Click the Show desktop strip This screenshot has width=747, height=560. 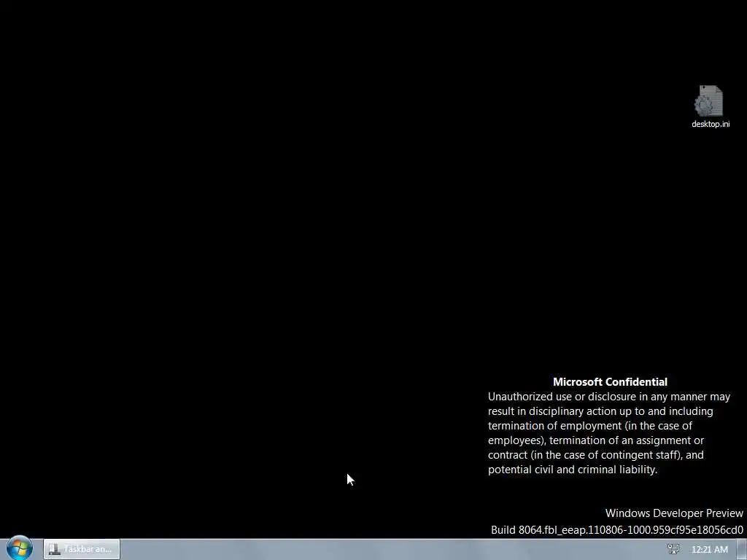tap(742, 549)
